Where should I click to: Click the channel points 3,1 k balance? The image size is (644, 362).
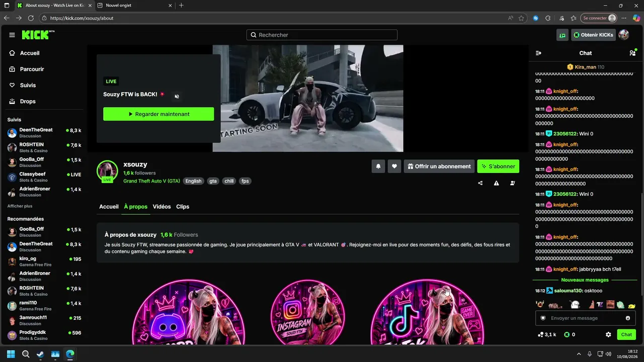(547, 334)
